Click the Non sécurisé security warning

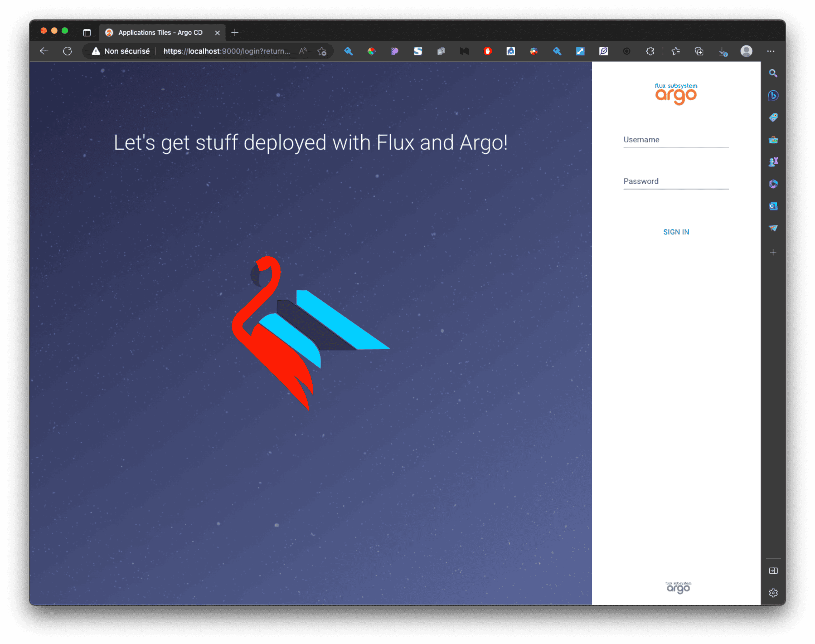pyautogui.click(x=121, y=51)
